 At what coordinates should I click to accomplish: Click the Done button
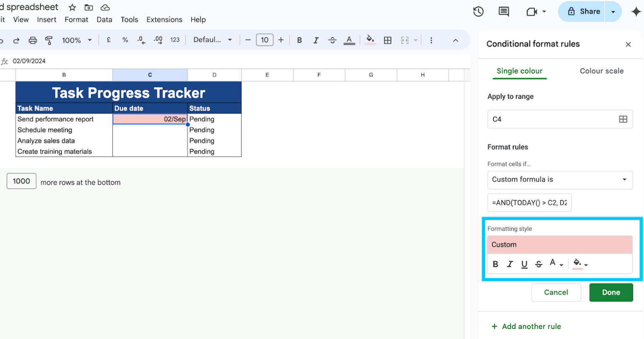611,292
